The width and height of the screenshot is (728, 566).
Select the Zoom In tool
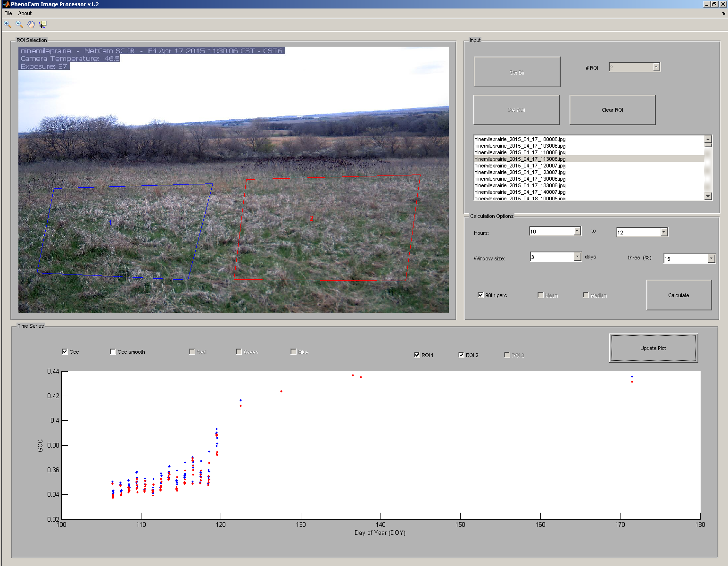[8, 25]
